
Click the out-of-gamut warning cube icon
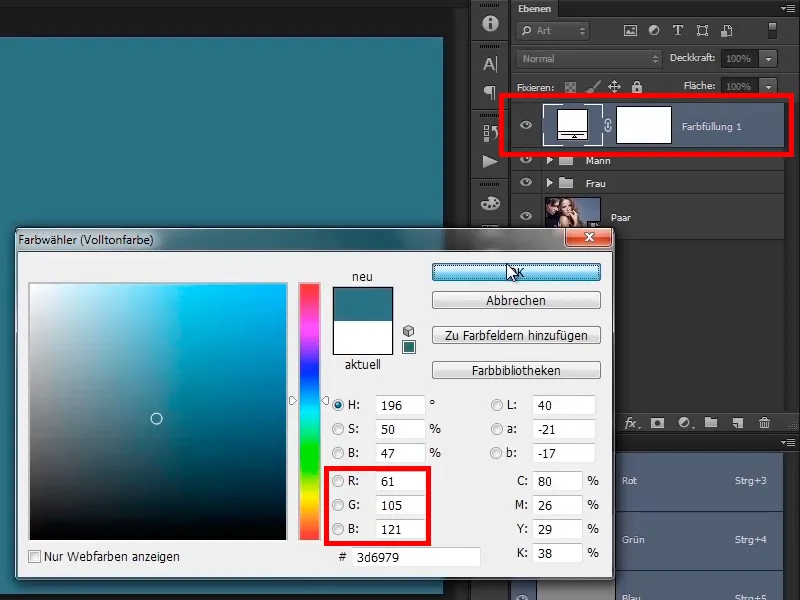point(408,331)
